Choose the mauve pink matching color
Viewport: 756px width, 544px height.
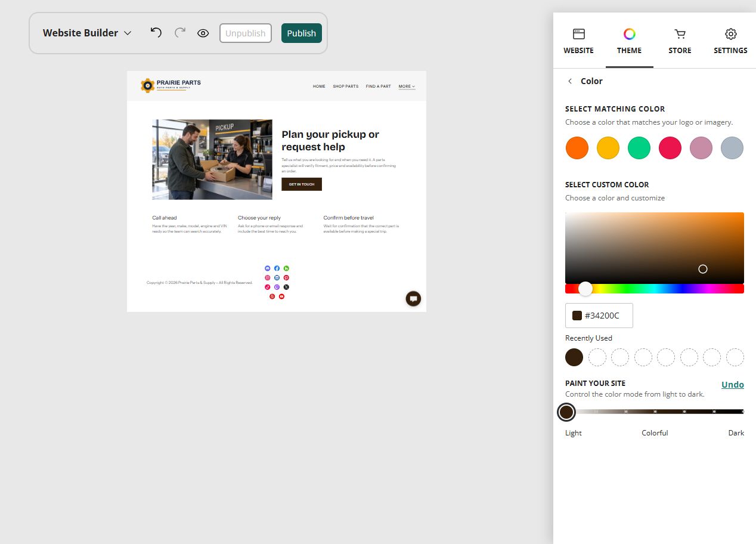pos(701,148)
